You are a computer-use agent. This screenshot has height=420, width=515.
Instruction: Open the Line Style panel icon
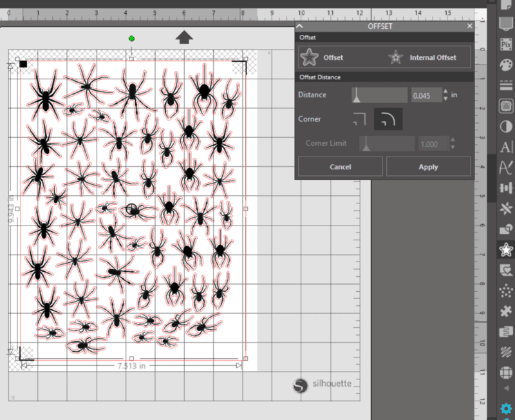(506, 86)
